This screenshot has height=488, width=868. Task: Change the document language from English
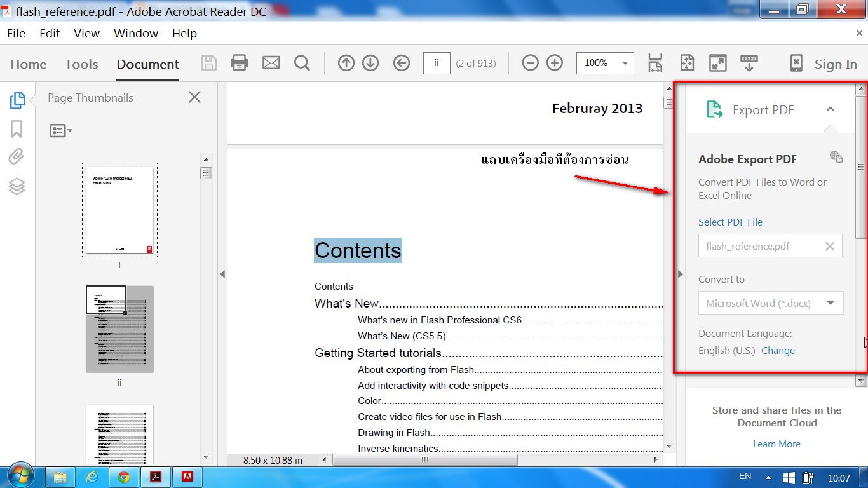[x=778, y=350]
